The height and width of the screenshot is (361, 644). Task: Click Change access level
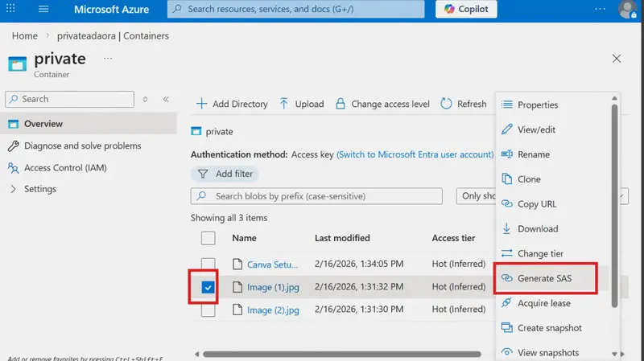tap(382, 104)
